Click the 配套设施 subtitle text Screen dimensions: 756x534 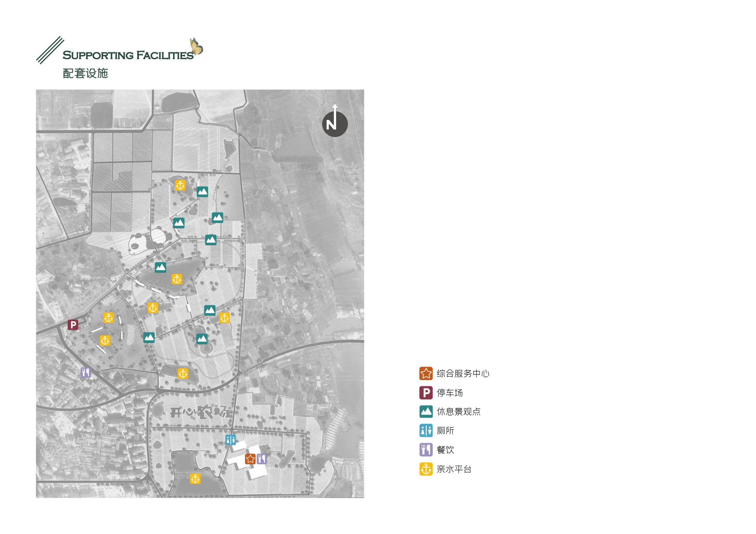click(x=85, y=73)
